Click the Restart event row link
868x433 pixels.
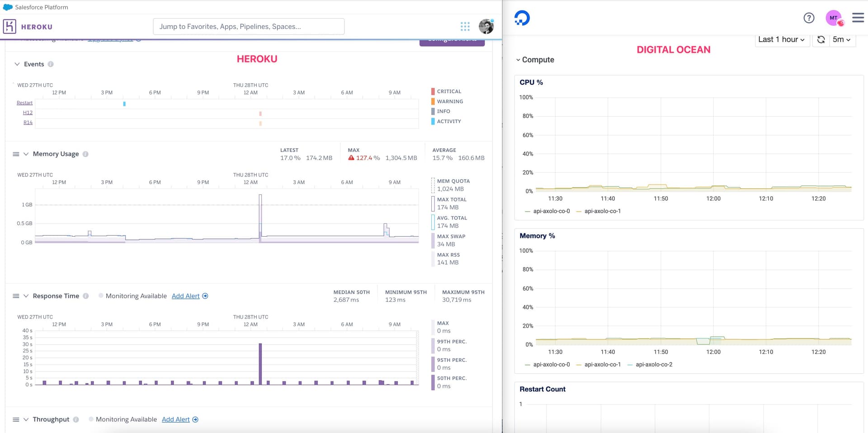click(x=25, y=103)
